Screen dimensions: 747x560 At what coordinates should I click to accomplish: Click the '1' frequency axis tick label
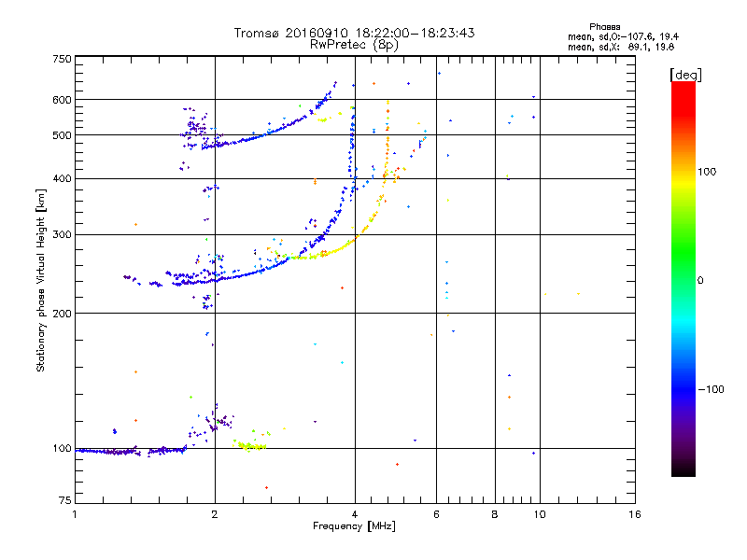75,514
